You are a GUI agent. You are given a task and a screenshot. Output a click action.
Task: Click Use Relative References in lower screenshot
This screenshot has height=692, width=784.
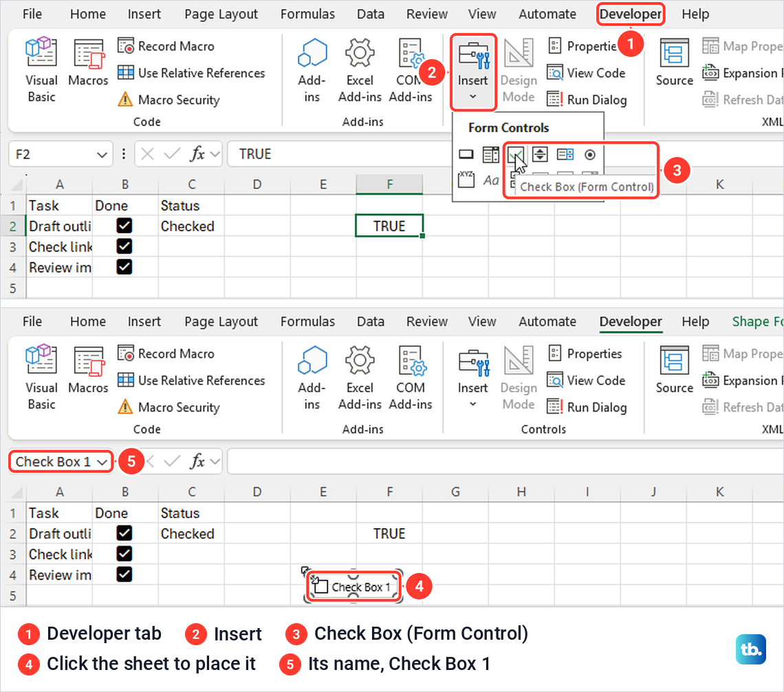pos(191,380)
